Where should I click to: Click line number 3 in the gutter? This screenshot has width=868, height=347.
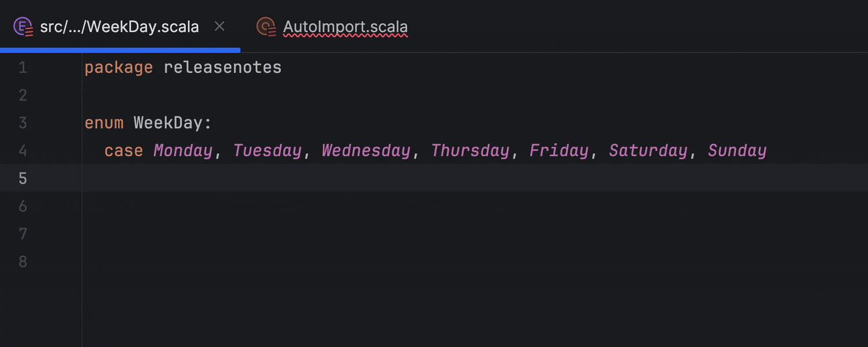(23, 123)
